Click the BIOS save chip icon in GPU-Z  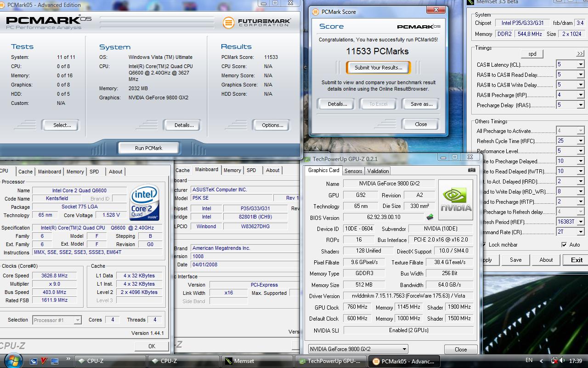tap(430, 217)
